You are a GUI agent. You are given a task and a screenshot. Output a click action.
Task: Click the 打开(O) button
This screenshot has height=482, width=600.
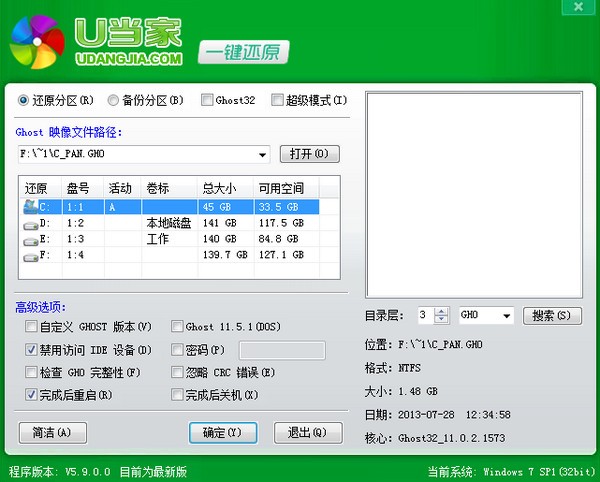pyautogui.click(x=310, y=154)
